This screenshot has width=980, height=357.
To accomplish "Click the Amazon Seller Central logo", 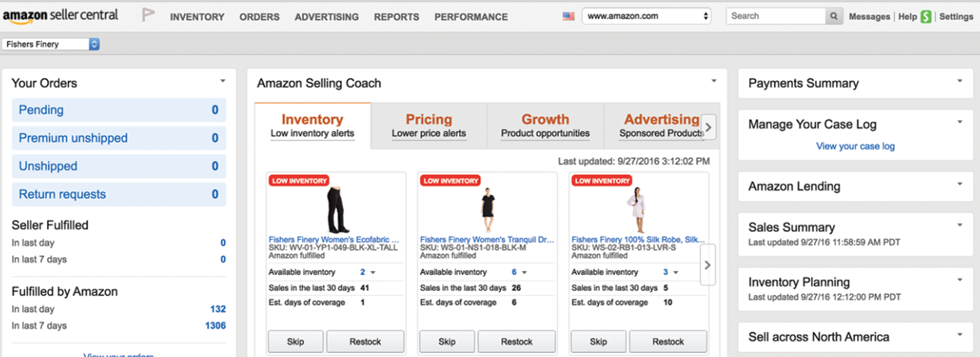I will (x=60, y=16).
